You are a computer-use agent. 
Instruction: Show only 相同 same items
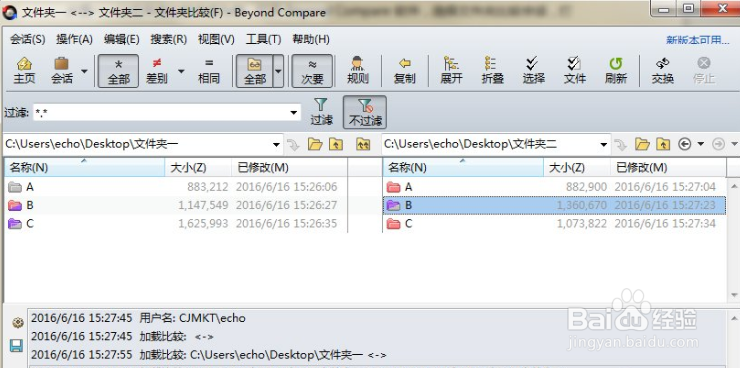[209, 71]
